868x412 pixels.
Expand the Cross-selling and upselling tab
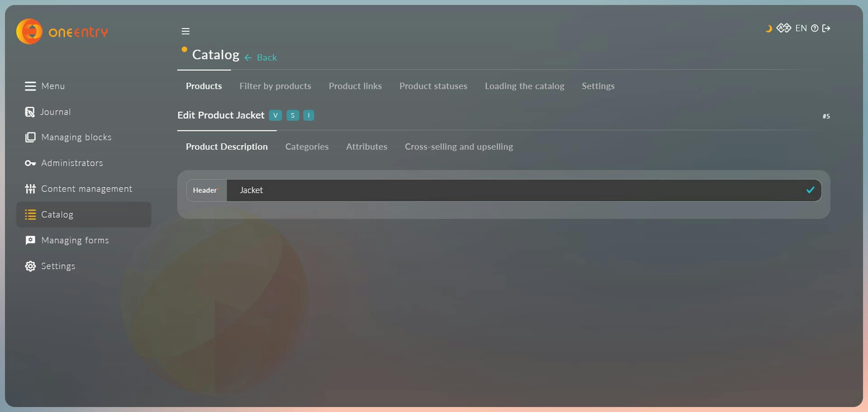pyautogui.click(x=458, y=146)
